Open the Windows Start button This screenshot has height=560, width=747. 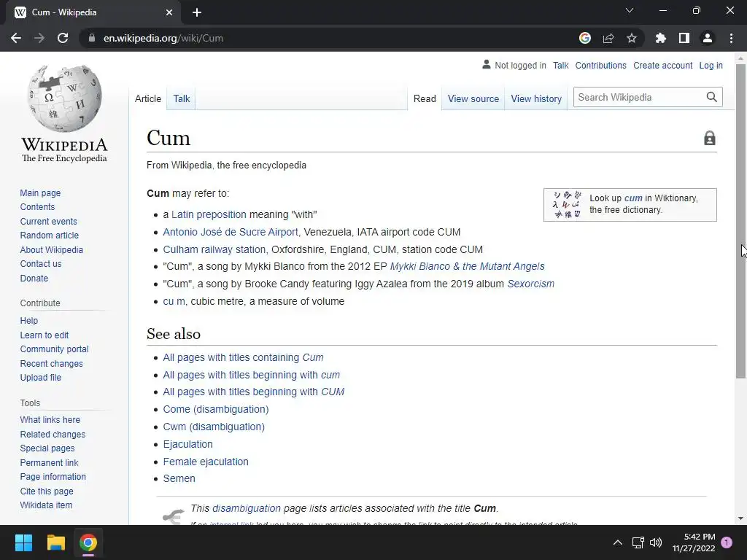tap(23, 542)
